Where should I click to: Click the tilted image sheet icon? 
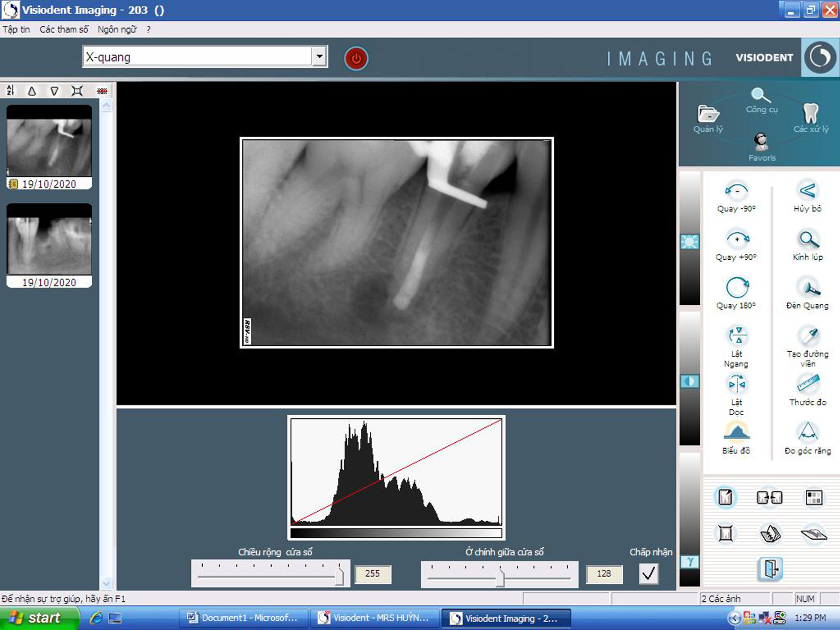click(x=770, y=534)
